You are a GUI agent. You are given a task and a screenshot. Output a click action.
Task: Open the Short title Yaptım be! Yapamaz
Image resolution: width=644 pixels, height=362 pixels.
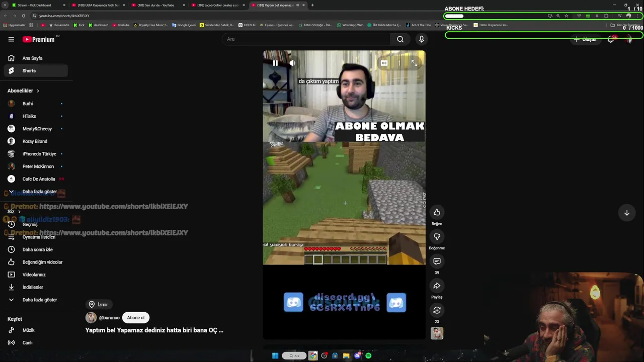coord(154,330)
